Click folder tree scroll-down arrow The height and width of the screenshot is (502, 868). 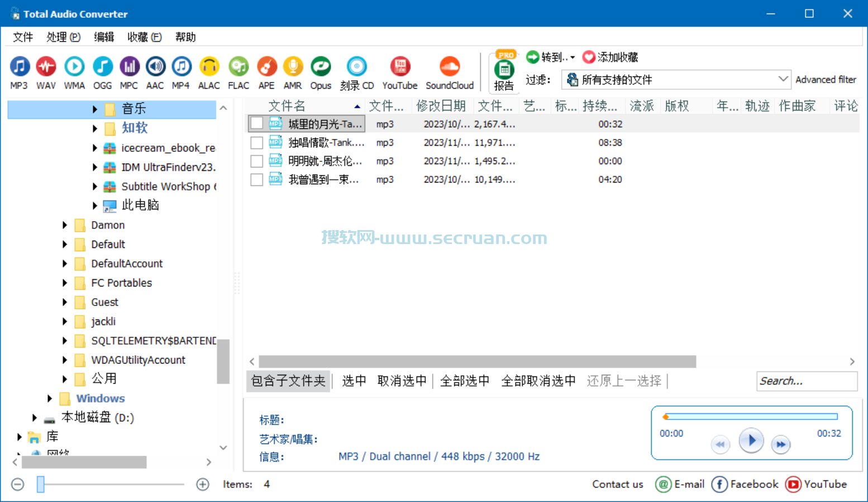click(x=223, y=448)
